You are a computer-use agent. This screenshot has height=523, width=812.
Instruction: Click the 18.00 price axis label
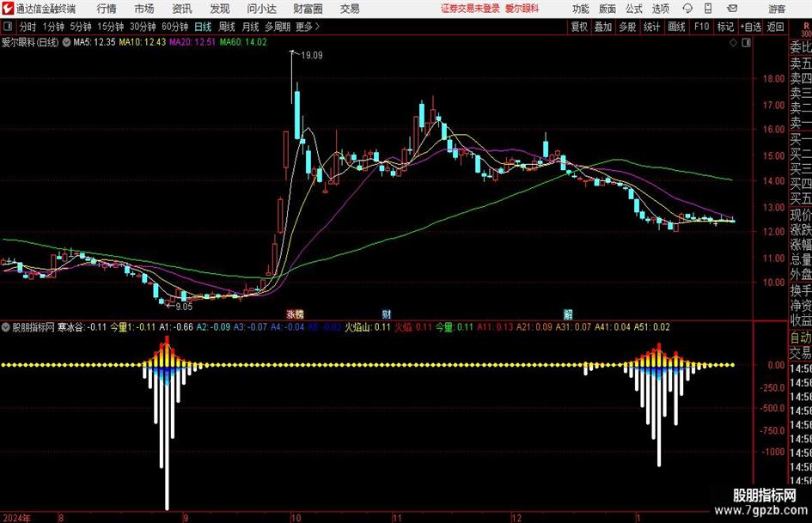coord(773,79)
